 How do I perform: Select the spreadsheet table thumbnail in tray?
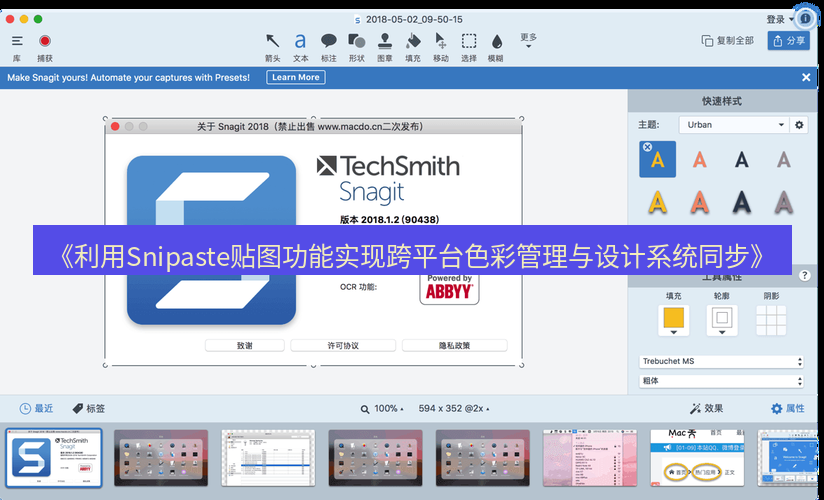click(x=268, y=458)
